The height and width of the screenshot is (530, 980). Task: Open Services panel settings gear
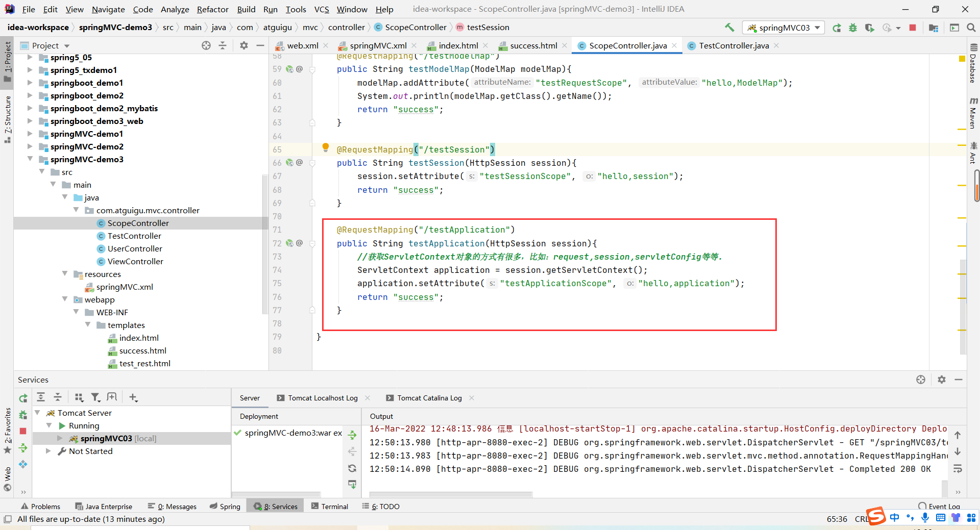942,380
